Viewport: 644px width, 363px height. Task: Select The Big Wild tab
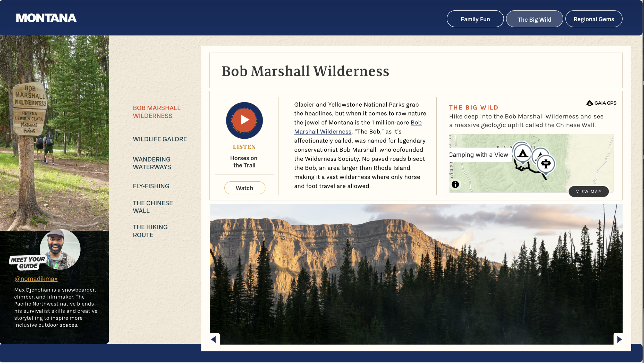point(534,19)
